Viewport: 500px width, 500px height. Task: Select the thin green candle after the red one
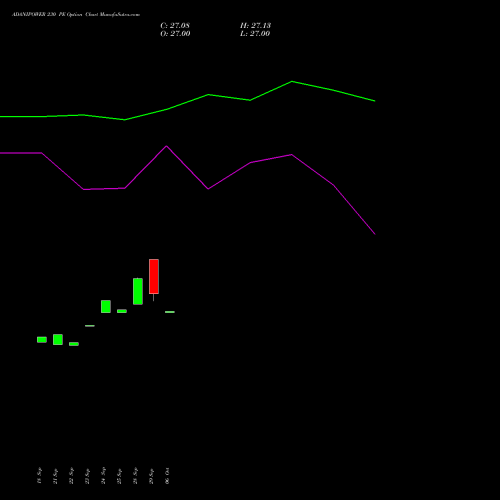pyautogui.click(x=170, y=312)
